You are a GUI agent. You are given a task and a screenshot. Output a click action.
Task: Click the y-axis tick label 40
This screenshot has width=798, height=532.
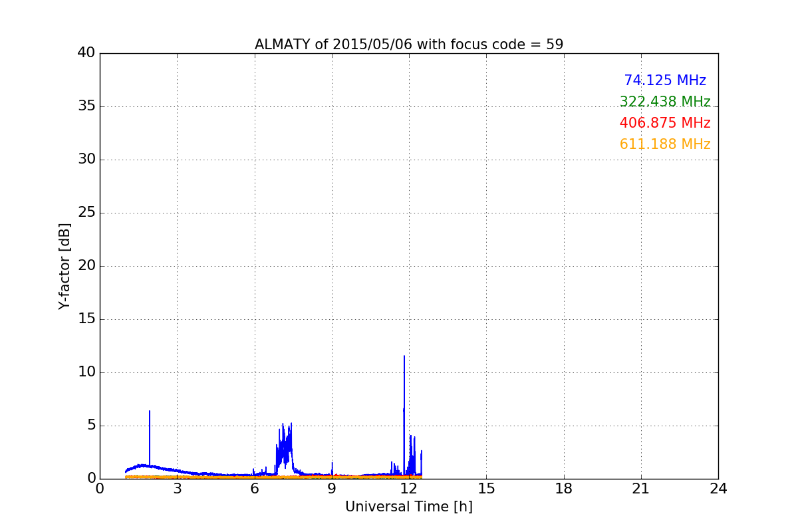(86, 53)
